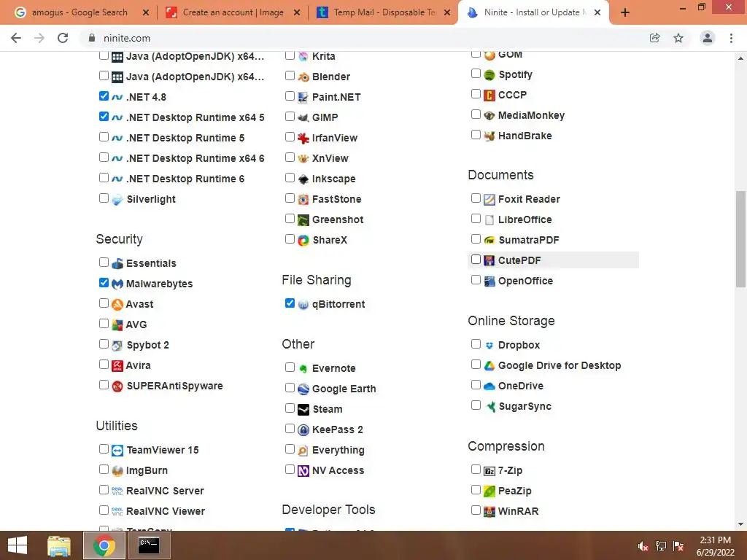This screenshot has width=747, height=560.
Task: Click the Malwarebytes icon
Action: [x=117, y=284]
